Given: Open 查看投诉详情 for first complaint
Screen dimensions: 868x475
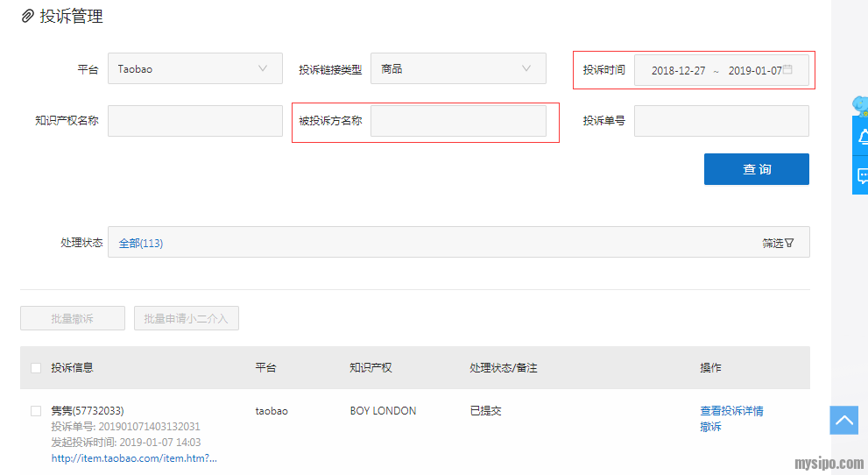Looking at the screenshot, I should 731,411.
